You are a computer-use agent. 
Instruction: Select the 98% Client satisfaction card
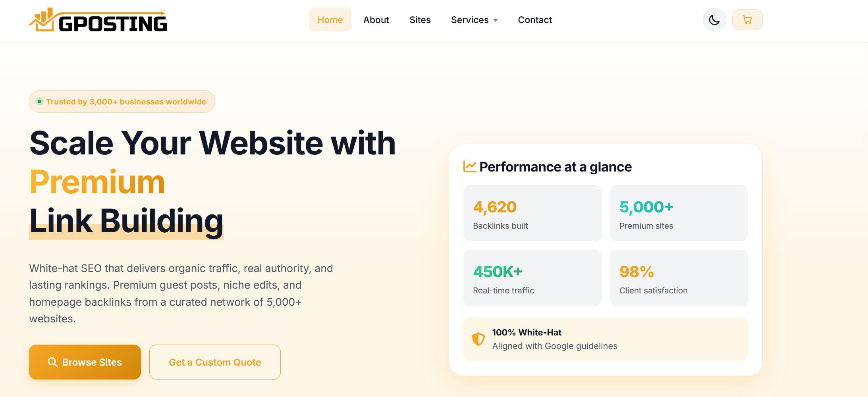[x=679, y=278]
